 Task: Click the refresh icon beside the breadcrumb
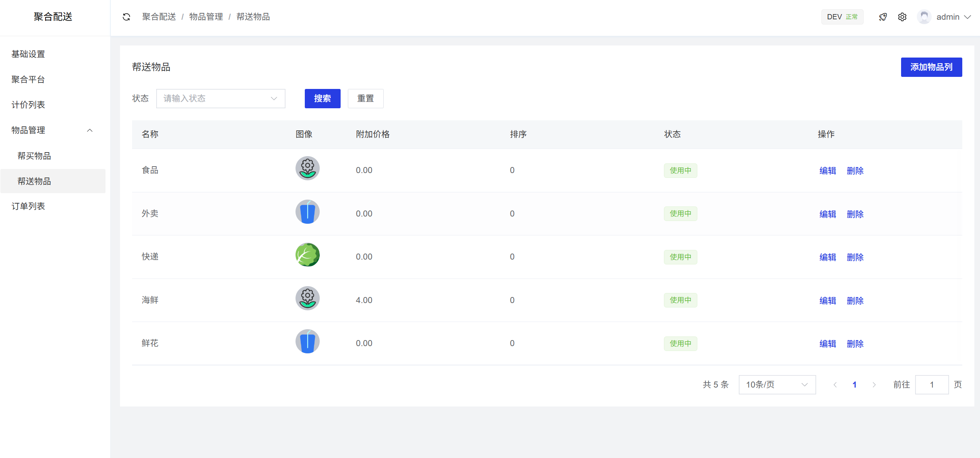126,17
